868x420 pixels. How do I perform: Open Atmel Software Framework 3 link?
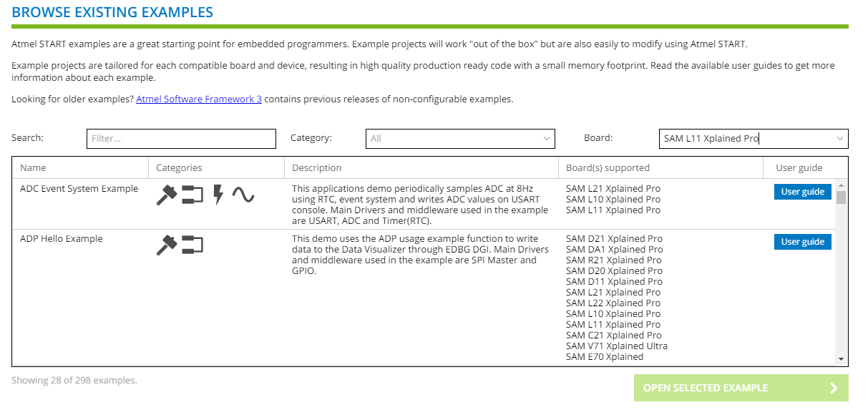pos(199,99)
